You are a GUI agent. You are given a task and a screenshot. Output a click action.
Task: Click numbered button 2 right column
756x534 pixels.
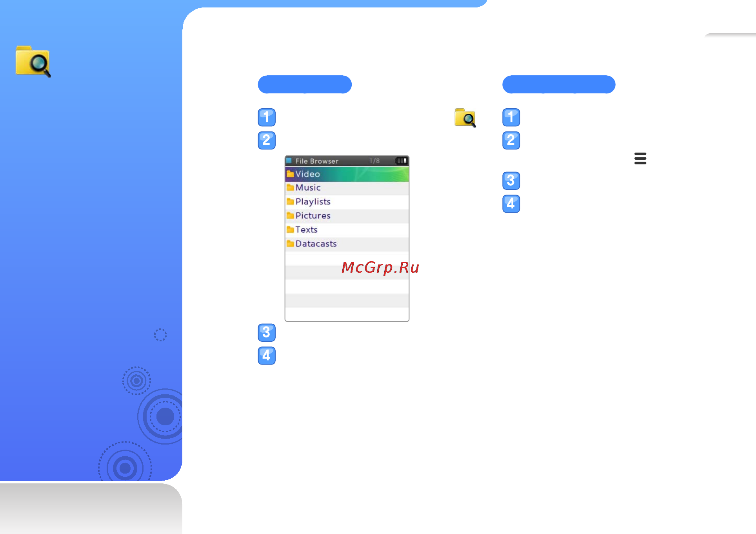511,140
